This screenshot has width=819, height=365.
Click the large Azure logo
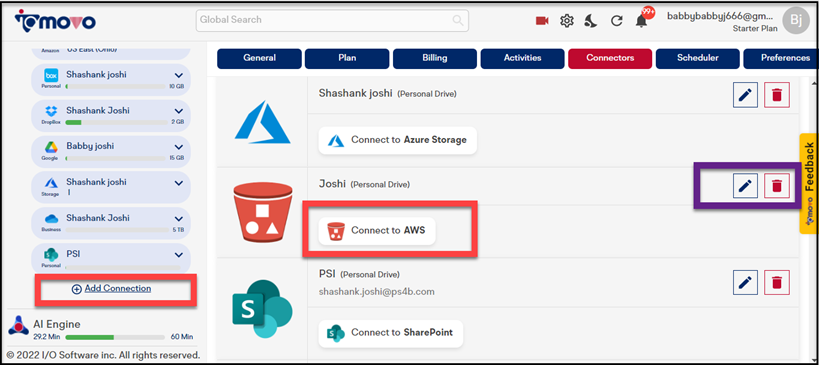click(262, 122)
